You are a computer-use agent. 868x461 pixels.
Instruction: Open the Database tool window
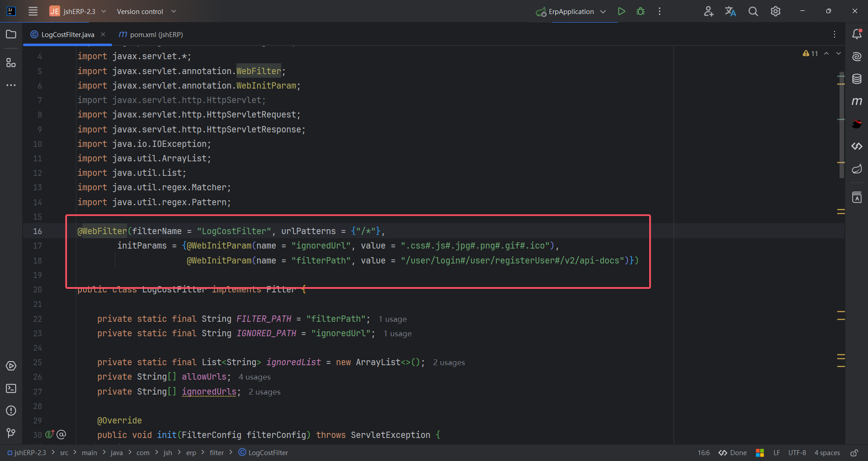tap(857, 79)
